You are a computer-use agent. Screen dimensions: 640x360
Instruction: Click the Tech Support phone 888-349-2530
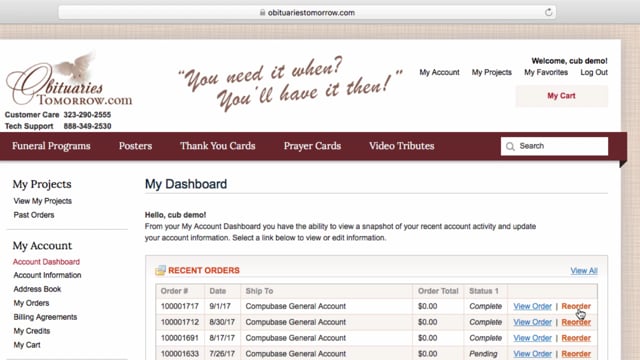click(87, 126)
